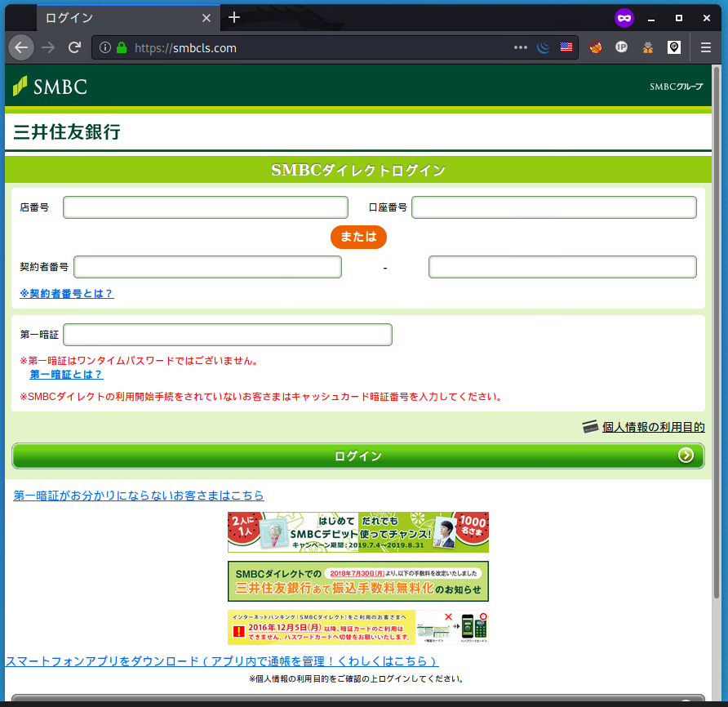Open a new tab with the plus button
The image size is (728, 707).
(x=234, y=18)
